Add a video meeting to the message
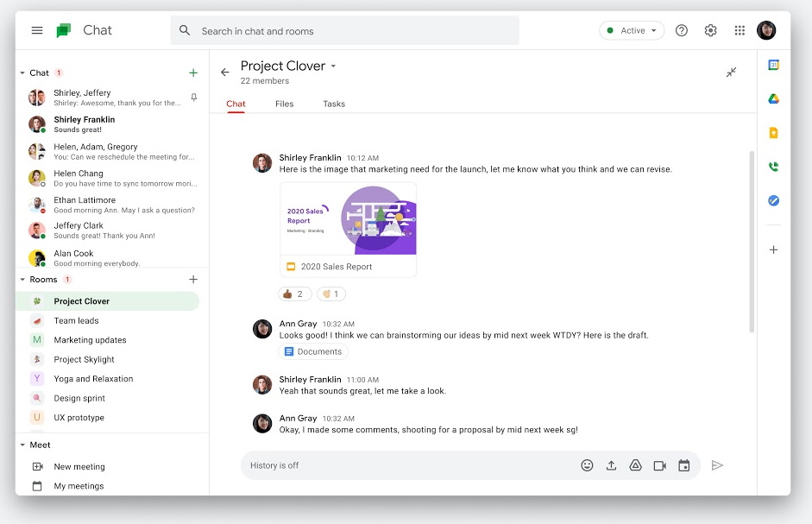 coord(660,465)
